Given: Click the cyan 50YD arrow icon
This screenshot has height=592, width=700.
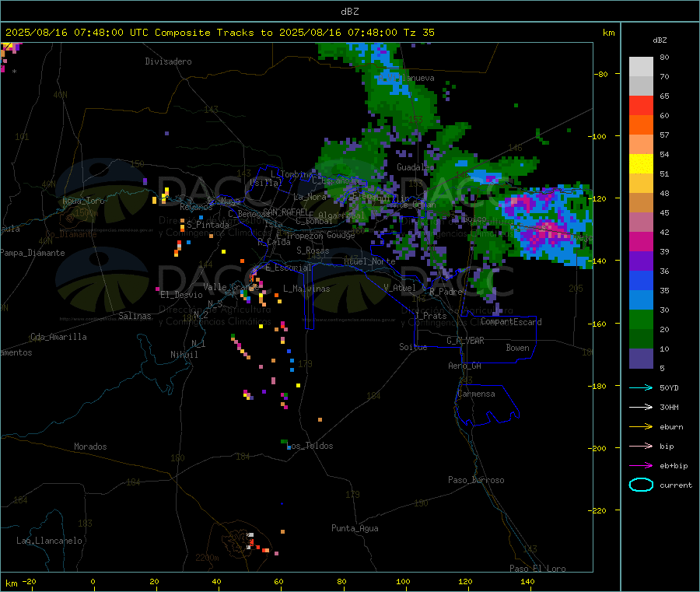Looking at the screenshot, I should point(641,387).
